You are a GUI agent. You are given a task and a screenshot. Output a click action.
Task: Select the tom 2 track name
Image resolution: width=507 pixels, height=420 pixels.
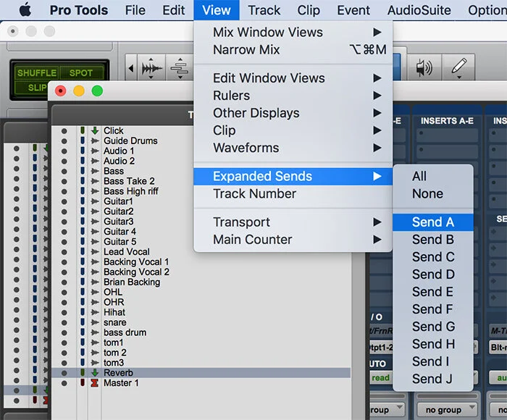(114, 353)
